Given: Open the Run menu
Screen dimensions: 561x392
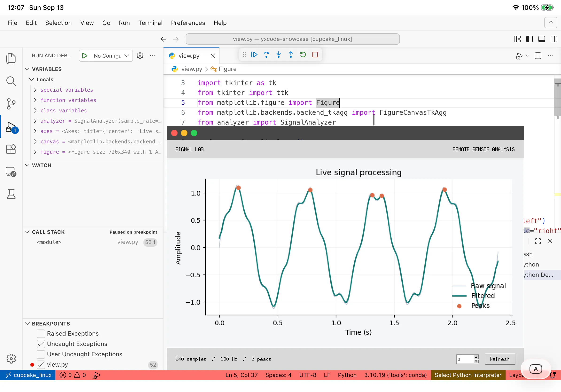Looking at the screenshot, I should tap(124, 23).
